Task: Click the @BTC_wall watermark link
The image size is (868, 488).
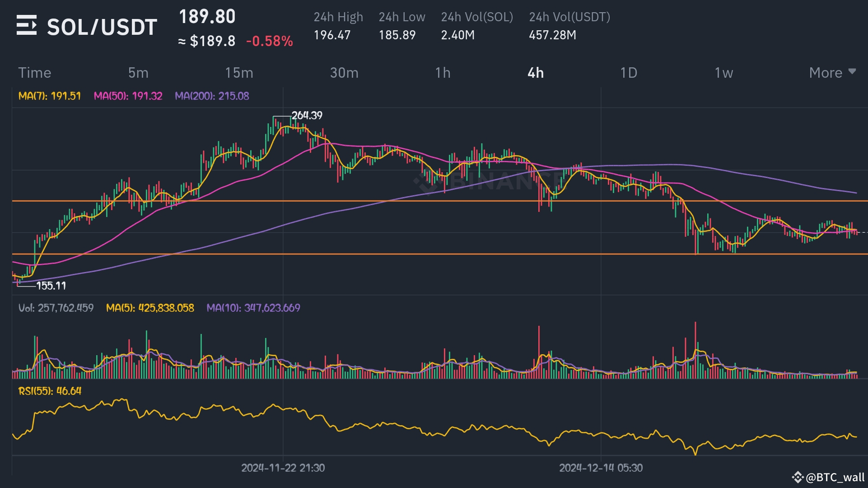Action: coord(835,477)
